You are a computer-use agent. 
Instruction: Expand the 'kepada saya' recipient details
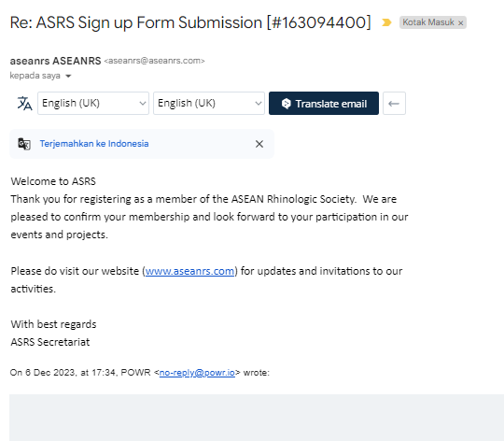click(x=68, y=77)
